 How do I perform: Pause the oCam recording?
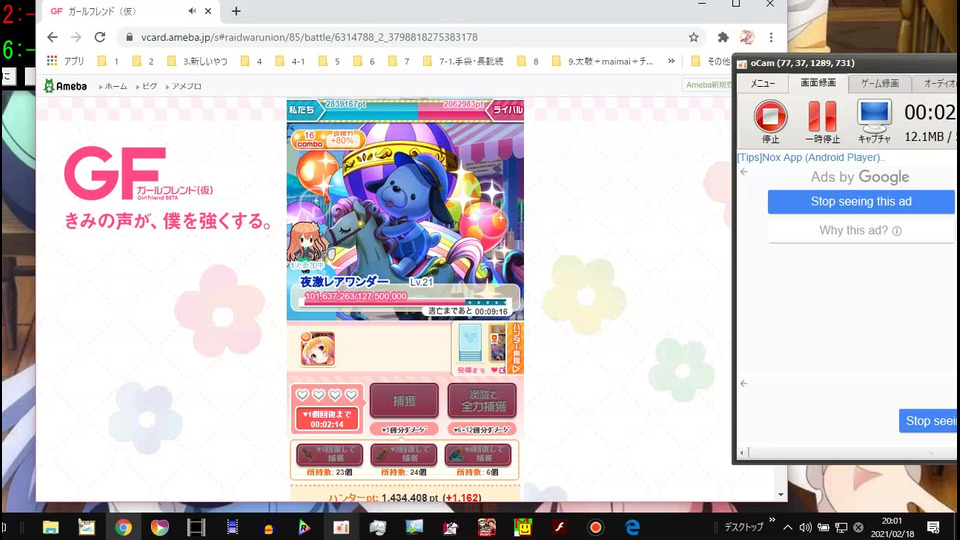[x=822, y=116]
